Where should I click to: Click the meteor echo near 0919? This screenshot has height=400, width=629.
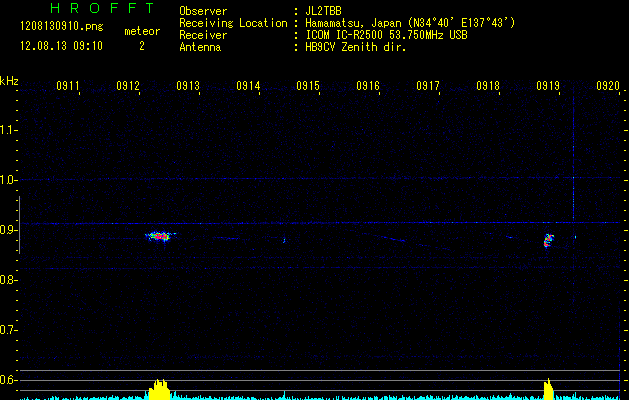click(x=548, y=240)
